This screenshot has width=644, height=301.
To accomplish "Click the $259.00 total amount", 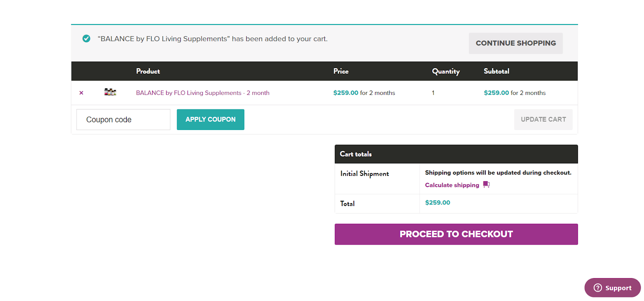I will pos(438,203).
